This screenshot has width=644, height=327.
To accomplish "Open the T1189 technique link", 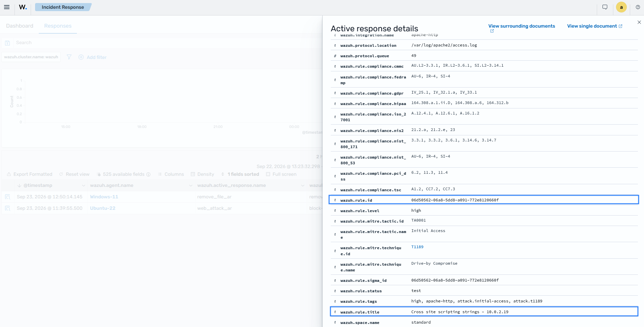I will (x=417, y=247).
